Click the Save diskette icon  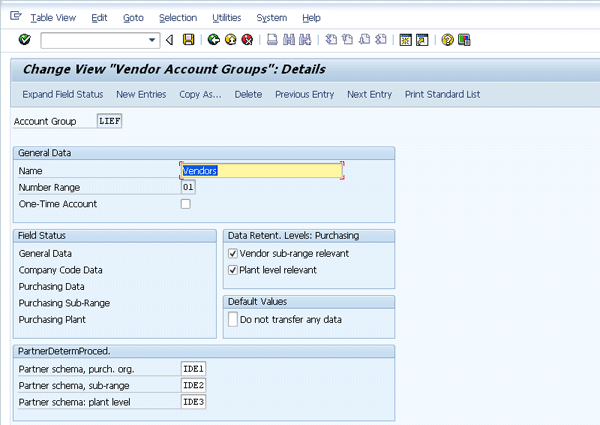click(188, 40)
